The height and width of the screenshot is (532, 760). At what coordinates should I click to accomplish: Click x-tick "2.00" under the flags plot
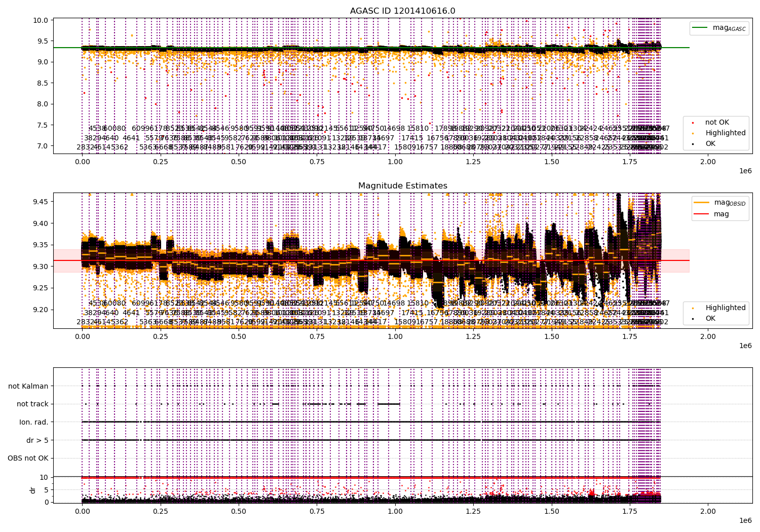coord(708,512)
